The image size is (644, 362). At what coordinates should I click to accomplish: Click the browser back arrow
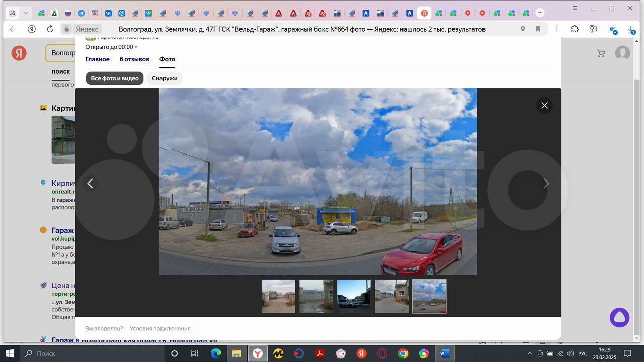pyautogui.click(x=13, y=29)
